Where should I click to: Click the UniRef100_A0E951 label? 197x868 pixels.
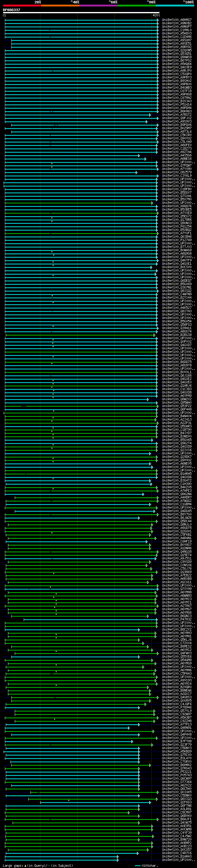(177, 826)
